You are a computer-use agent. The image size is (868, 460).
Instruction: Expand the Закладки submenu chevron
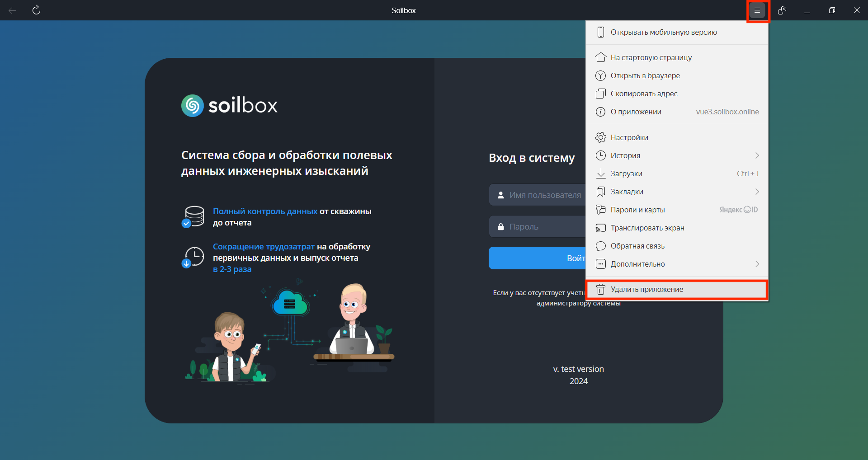pyautogui.click(x=757, y=192)
